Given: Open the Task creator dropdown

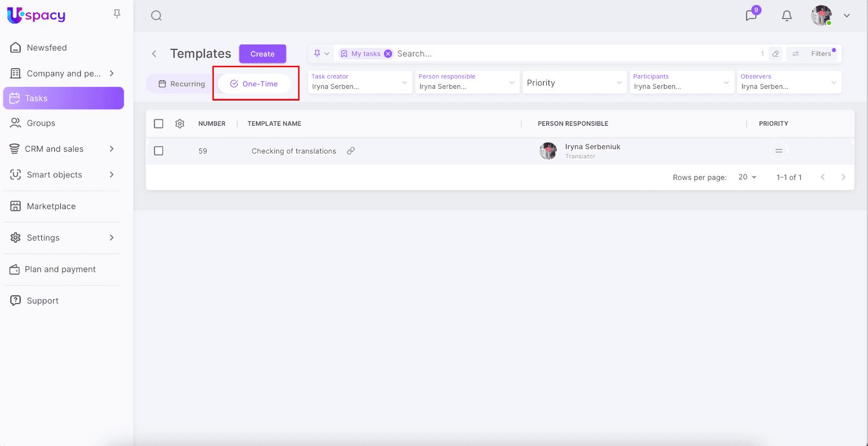Looking at the screenshot, I should (360, 82).
